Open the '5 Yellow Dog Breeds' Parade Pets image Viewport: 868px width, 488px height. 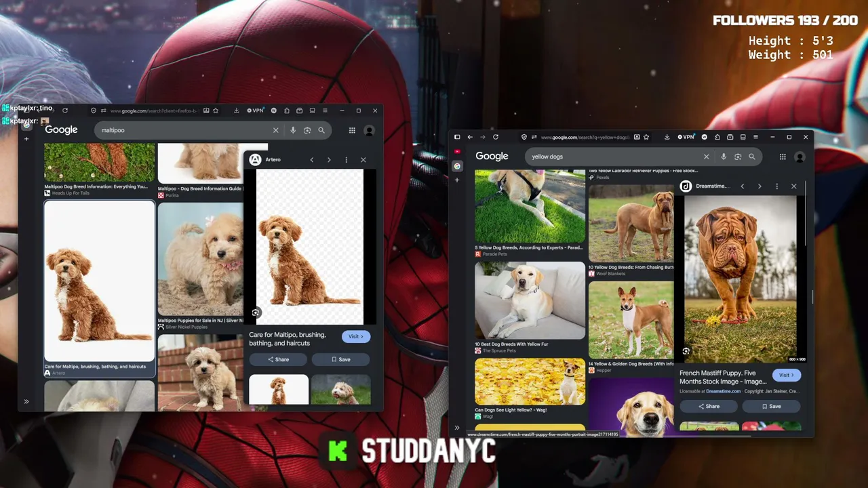(530, 207)
